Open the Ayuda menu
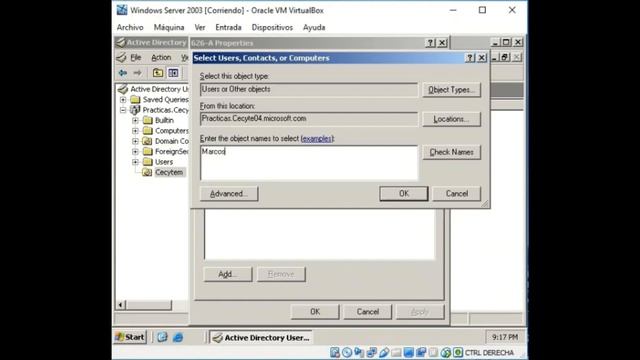This screenshot has height=360, width=640. (314, 27)
